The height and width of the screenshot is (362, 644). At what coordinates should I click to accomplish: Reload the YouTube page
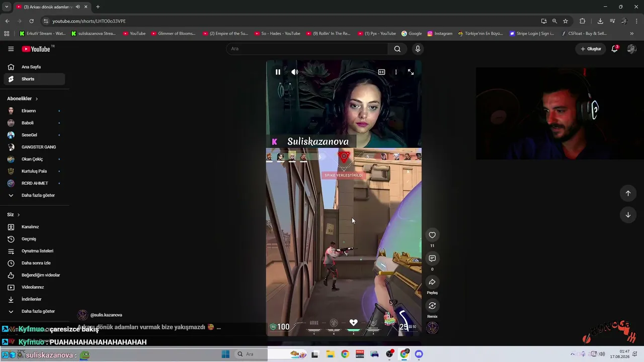point(31,21)
